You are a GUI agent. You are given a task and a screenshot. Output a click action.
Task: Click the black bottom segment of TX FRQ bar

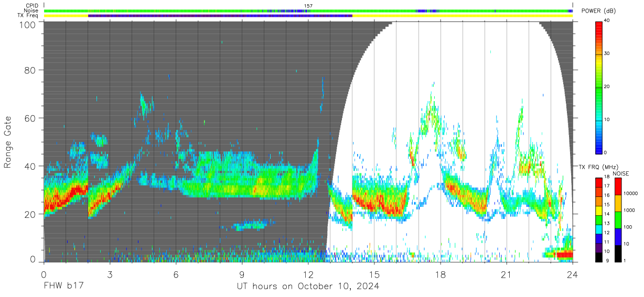point(599,256)
